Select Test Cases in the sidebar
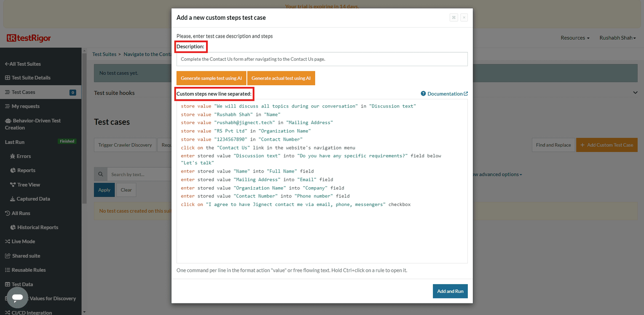This screenshot has width=644, height=315. [40, 92]
